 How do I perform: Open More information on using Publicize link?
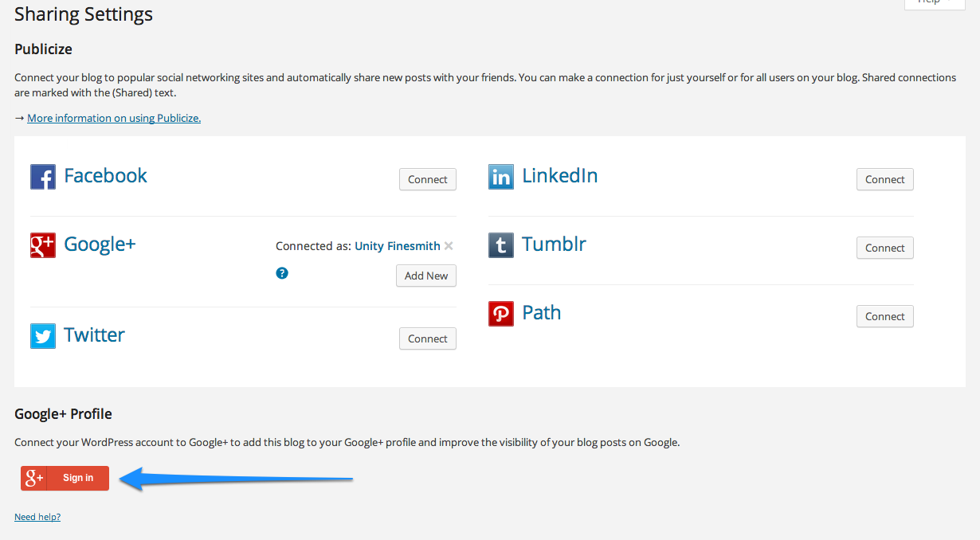pos(114,118)
